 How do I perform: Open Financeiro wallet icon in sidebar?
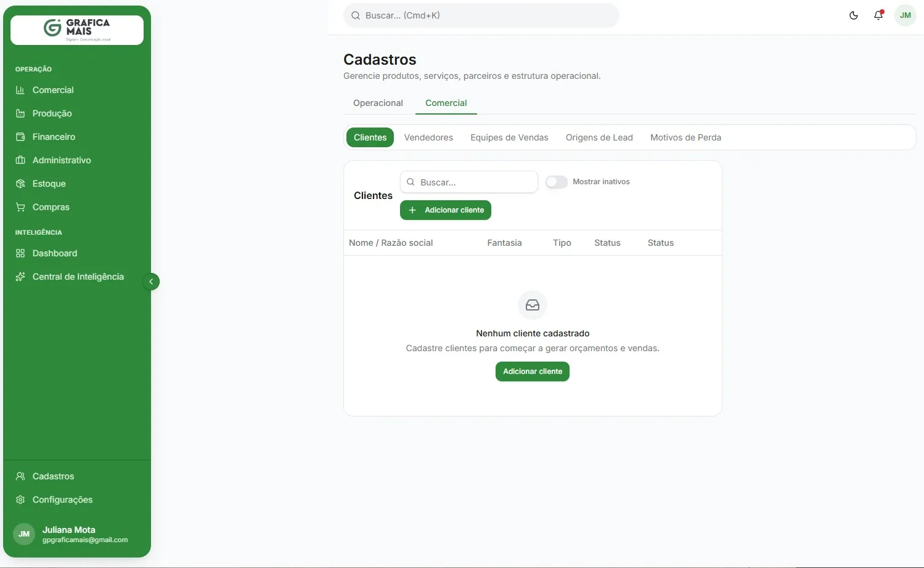click(x=20, y=137)
